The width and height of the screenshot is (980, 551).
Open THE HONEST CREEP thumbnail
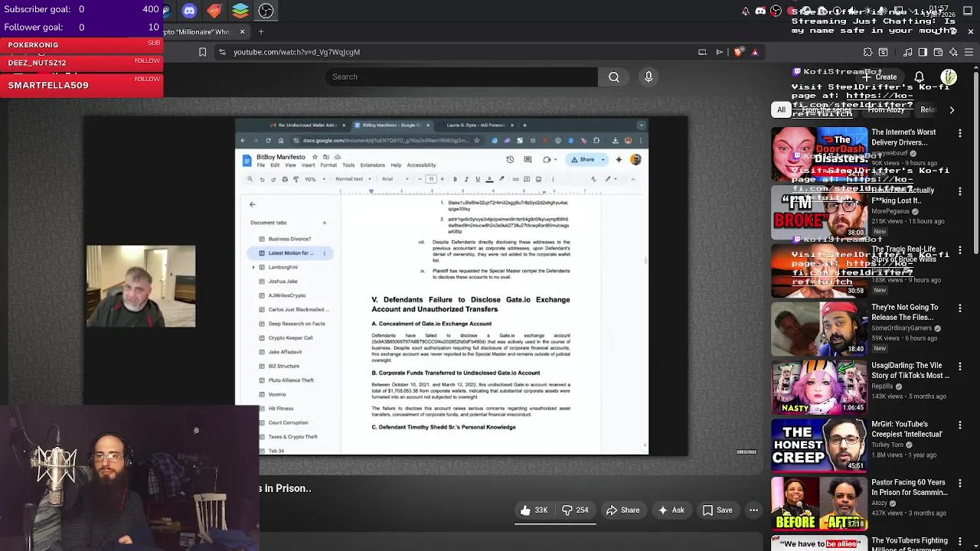[819, 445]
